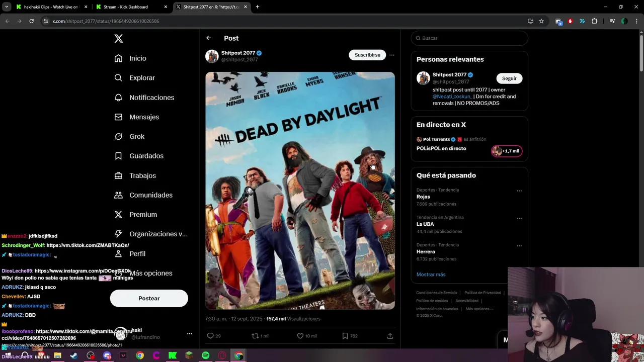This screenshot has width=644, height=362.
Task: Click the Postear button
Action: 149,298
